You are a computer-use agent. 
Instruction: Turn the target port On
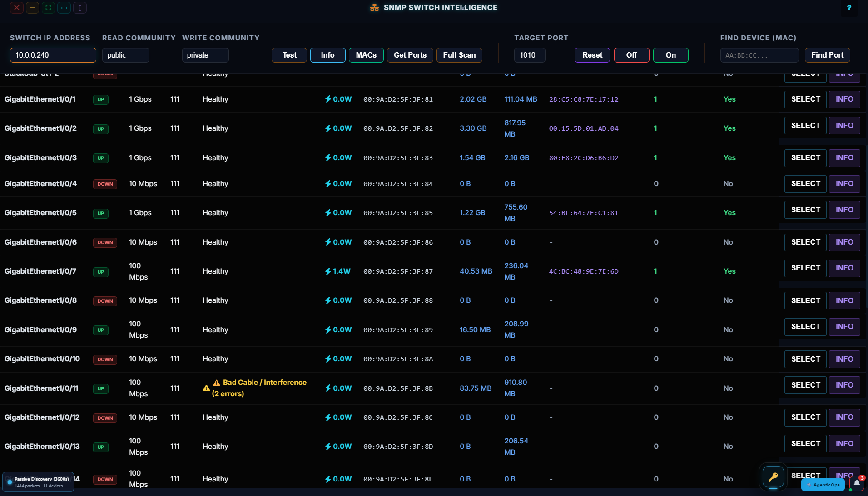click(671, 55)
